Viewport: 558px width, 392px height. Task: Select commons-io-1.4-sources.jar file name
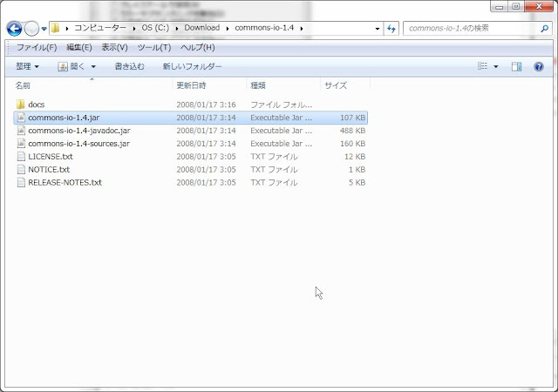tap(79, 144)
